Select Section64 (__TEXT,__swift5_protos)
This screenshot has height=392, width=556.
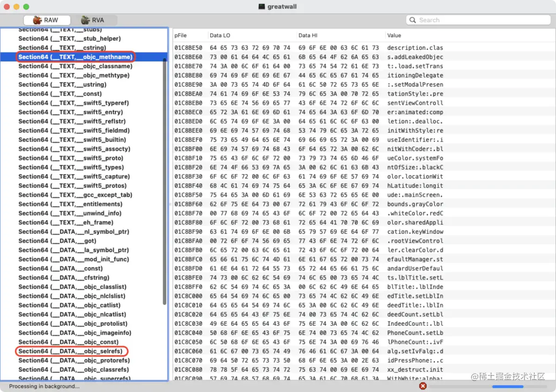[x=73, y=186]
